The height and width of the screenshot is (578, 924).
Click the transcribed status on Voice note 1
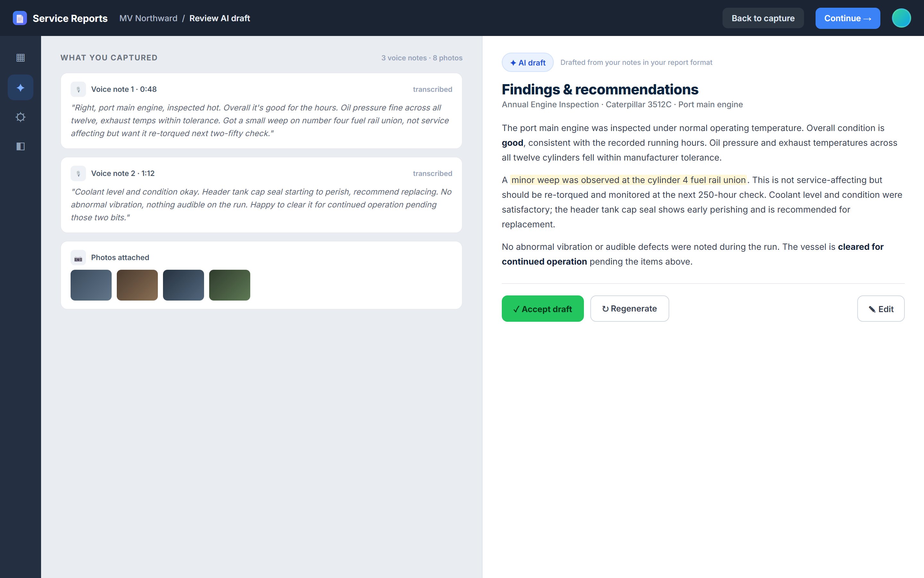432,90
